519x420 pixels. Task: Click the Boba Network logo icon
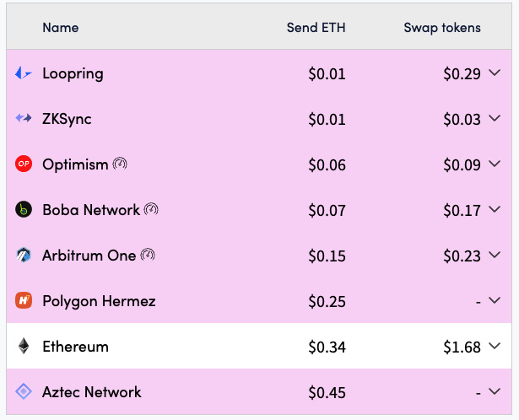coord(24,209)
